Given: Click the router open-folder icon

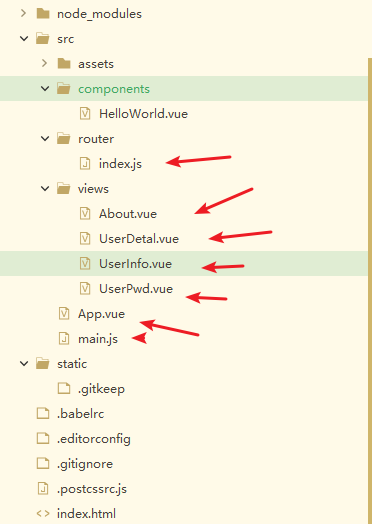Looking at the screenshot, I should pyautogui.click(x=64, y=138).
